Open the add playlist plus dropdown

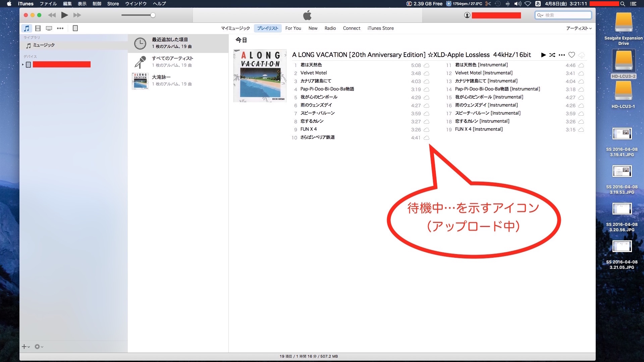point(25,347)
